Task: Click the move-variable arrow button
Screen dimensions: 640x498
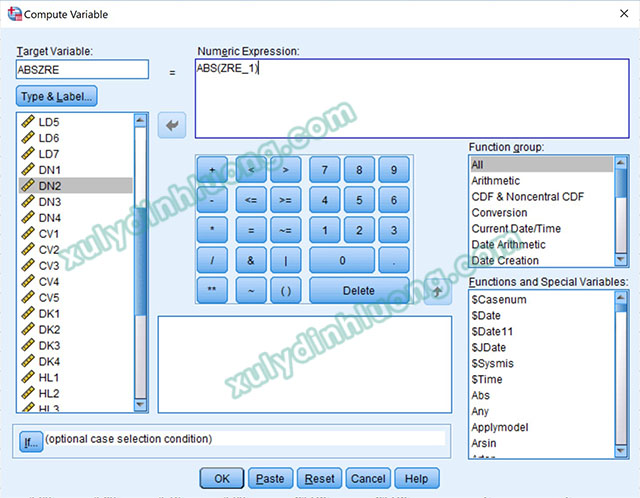Action: [172, 125]
